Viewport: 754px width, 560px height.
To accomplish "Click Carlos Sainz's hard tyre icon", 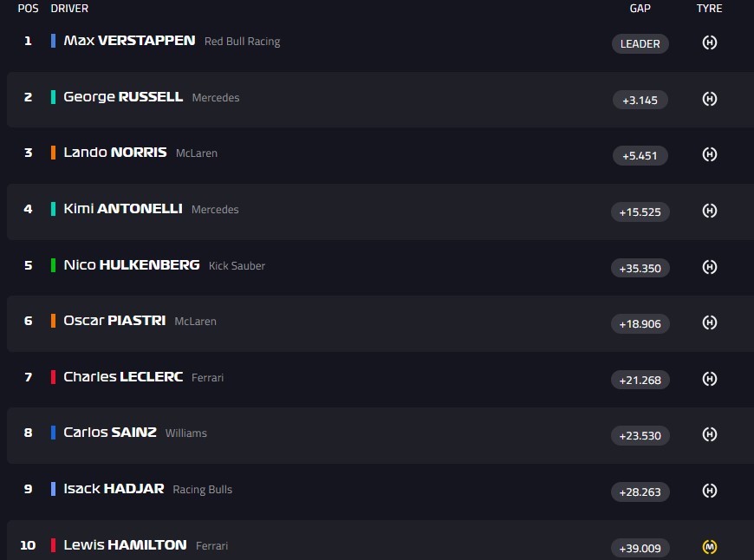I will point(709,434).
